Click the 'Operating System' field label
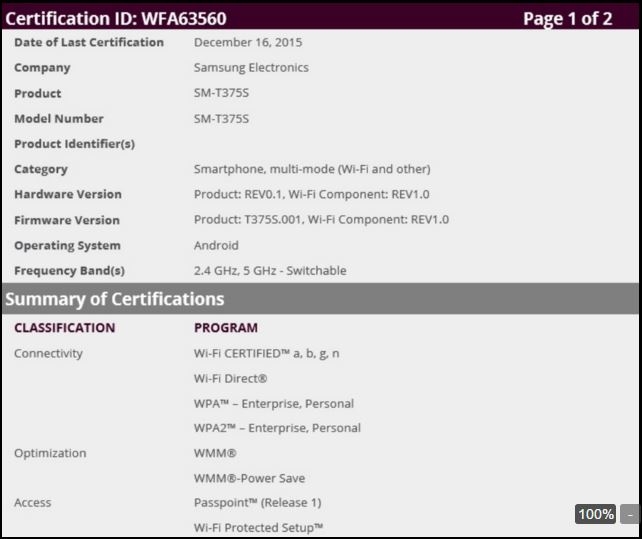Screen dimensions: 642x539 [x=68, y=246]
